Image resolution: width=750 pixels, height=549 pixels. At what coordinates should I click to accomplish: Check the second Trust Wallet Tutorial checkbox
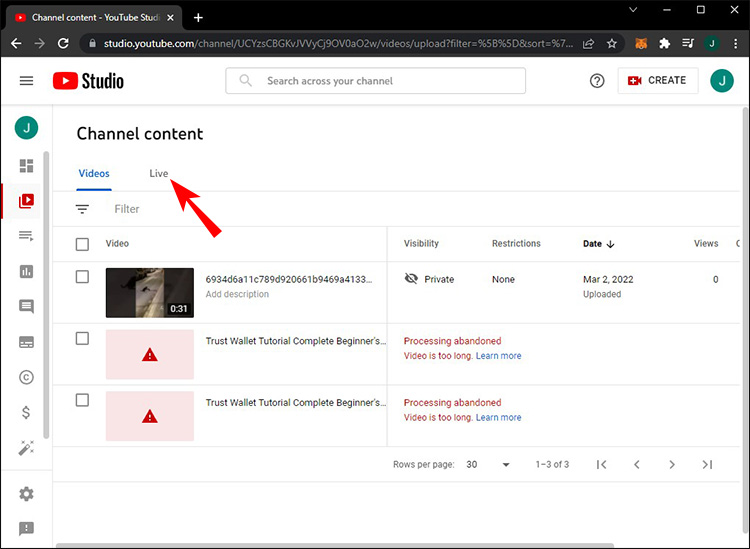coord(82,400)
